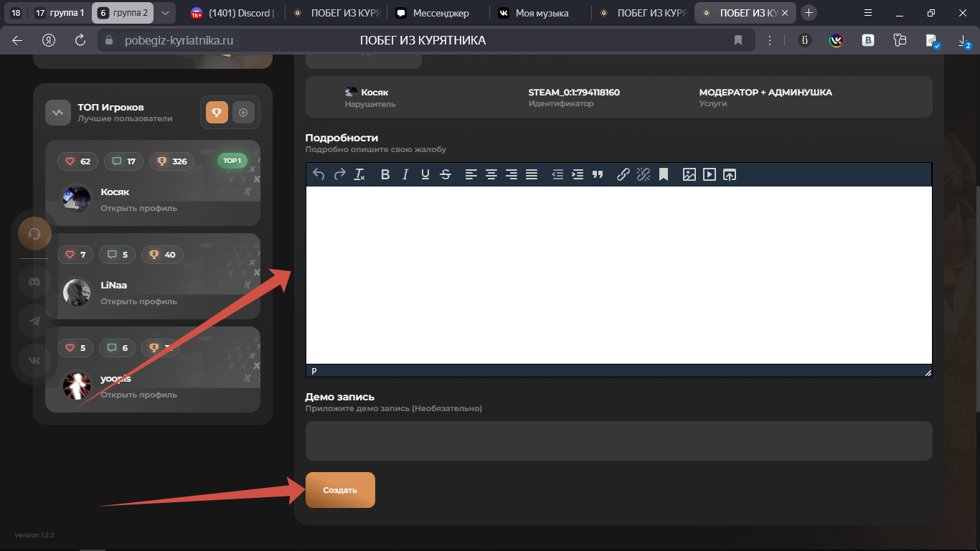Open a new browser tab
This screenshot has height=551, width=980.
(809, 13)
